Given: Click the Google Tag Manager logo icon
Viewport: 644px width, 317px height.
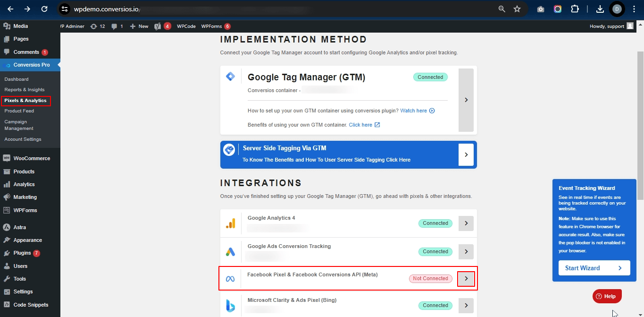Looking at the screenshot, I should [x=230, y=77].
